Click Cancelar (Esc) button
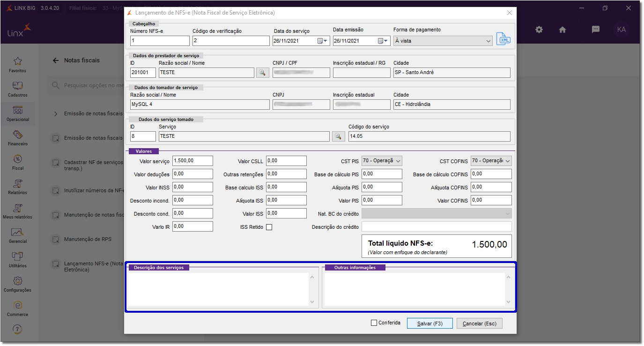Viewport: 644px width, 346px height. (x=480, y=323)
